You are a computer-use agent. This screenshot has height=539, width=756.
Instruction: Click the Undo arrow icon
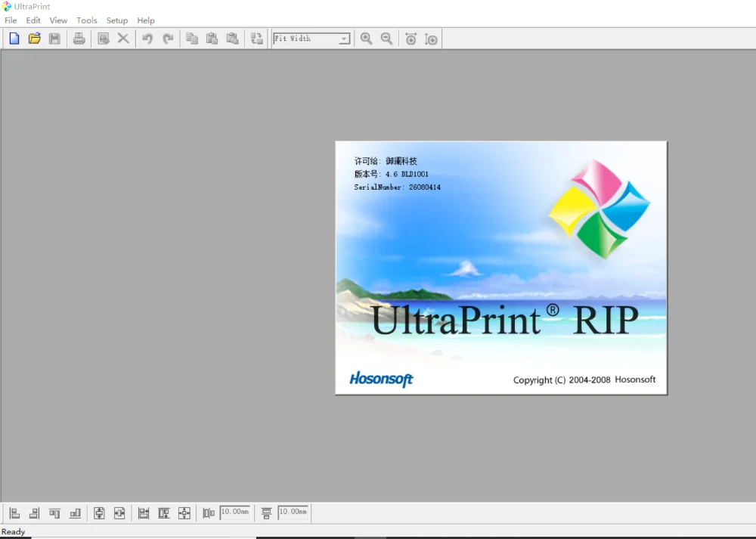click(x=147, y=39)
